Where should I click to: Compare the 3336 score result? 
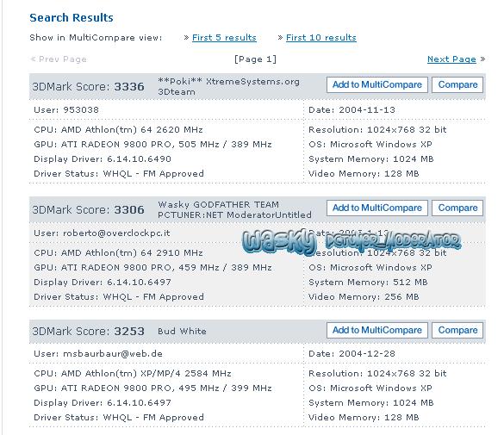click(457, 84)
